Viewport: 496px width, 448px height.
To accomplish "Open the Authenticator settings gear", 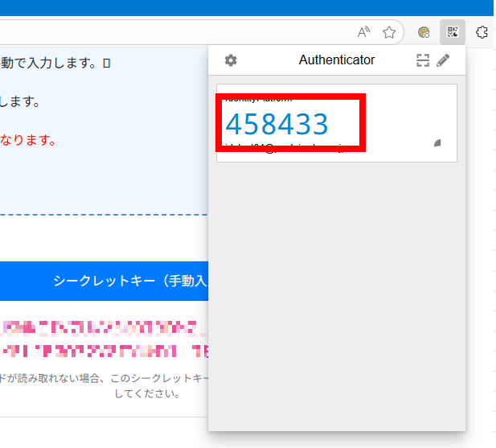I will click(x=231, y=60).
